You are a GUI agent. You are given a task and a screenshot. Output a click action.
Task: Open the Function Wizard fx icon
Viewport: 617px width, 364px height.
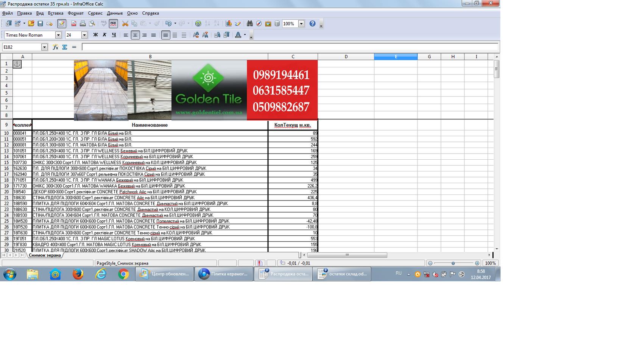[x=55, y=47]
